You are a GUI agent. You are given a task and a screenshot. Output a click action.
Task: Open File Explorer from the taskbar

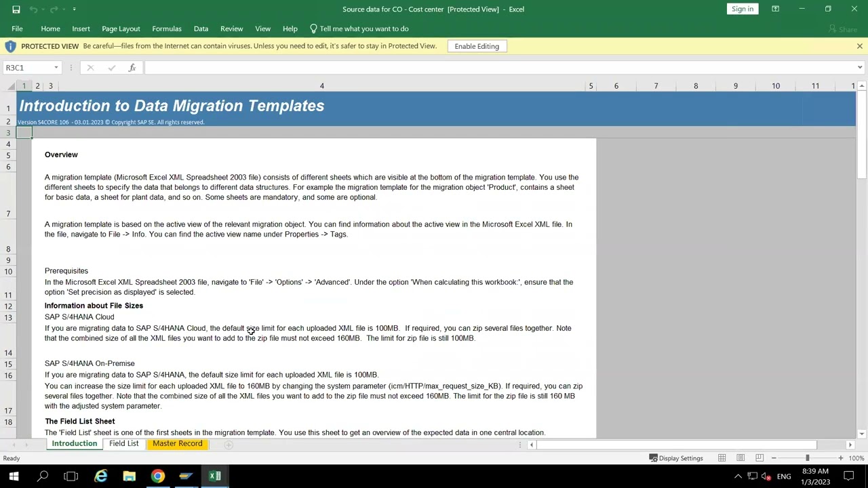(129, 476)
